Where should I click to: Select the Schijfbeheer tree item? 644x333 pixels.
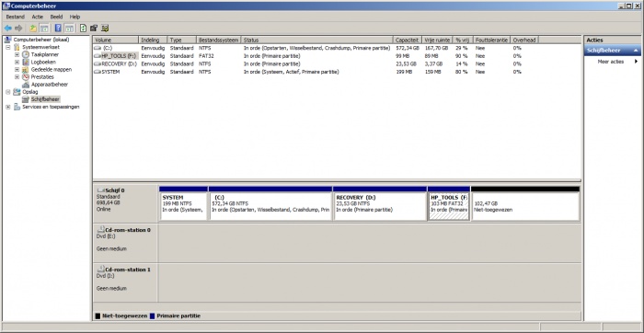(45, 99)
